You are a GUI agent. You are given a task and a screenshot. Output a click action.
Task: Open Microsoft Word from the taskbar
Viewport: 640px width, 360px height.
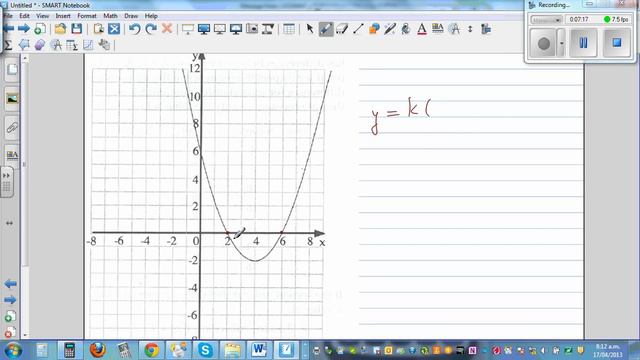(259, 350)
